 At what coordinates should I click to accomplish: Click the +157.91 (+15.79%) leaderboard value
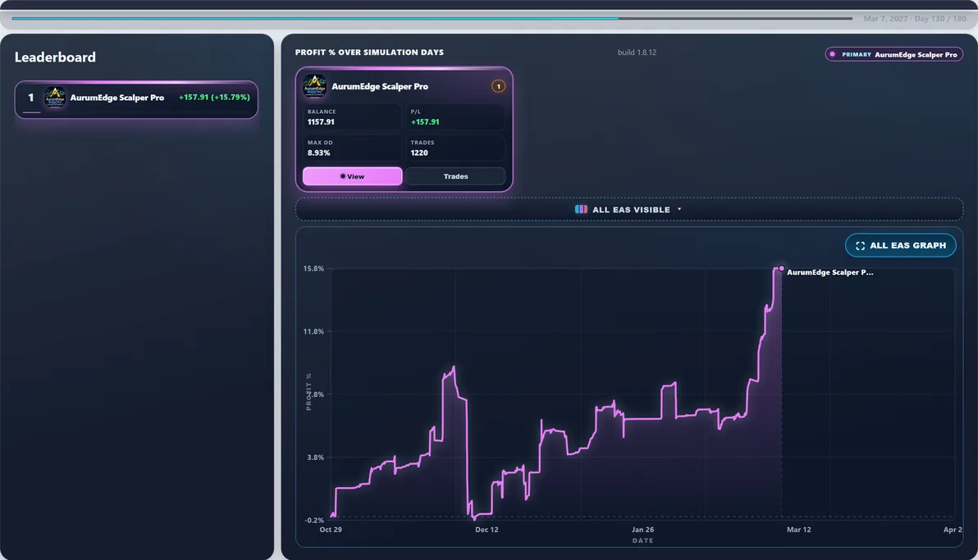[x=214, y=98]
